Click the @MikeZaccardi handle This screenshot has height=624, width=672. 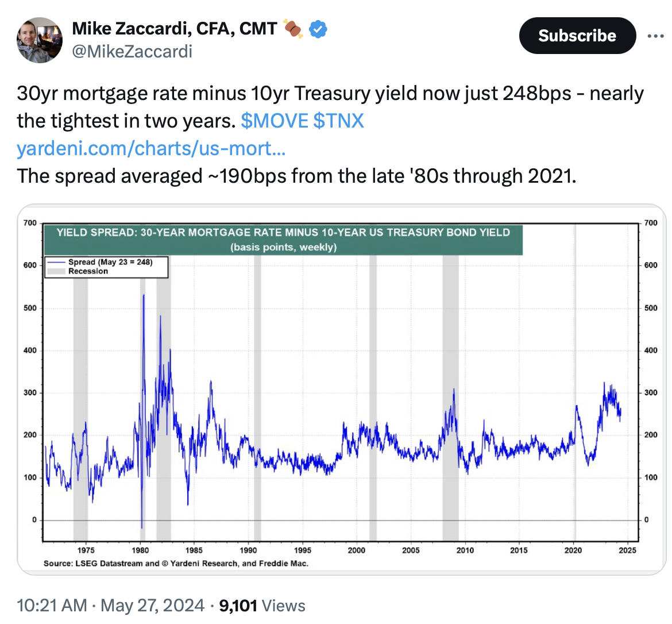pos(132,51)
